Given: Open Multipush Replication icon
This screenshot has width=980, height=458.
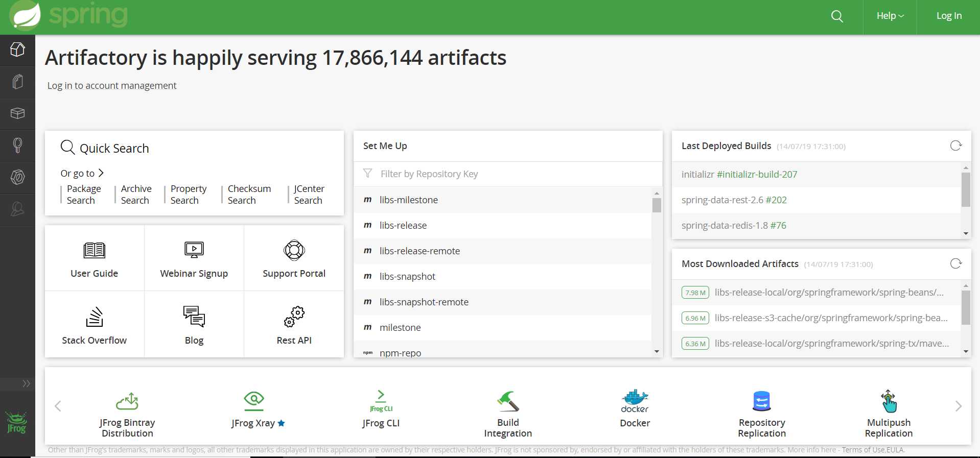Looking at the screenshot, I should click(x=889, y=401).
